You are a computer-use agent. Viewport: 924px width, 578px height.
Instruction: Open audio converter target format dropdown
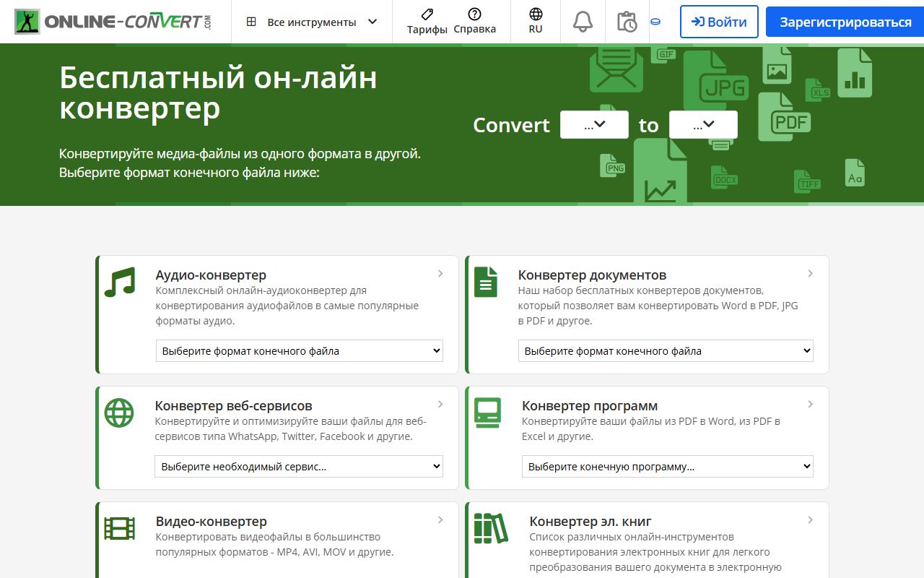[x=300, y=350]
